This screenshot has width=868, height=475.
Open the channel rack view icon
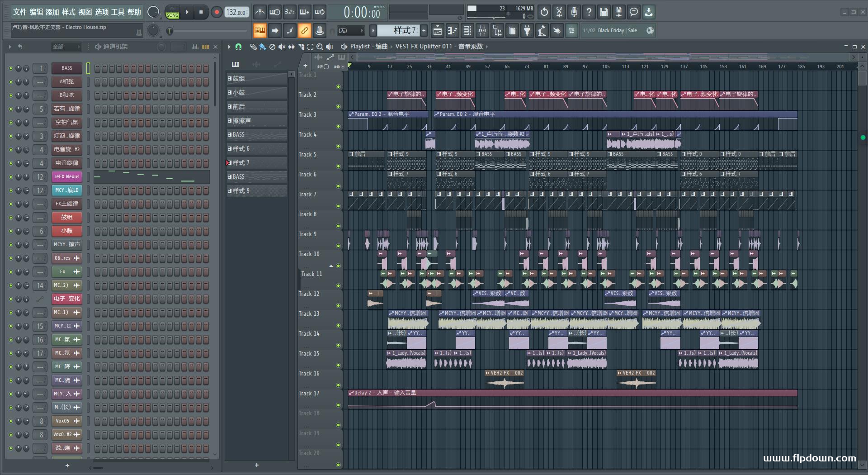coord(467,31)
